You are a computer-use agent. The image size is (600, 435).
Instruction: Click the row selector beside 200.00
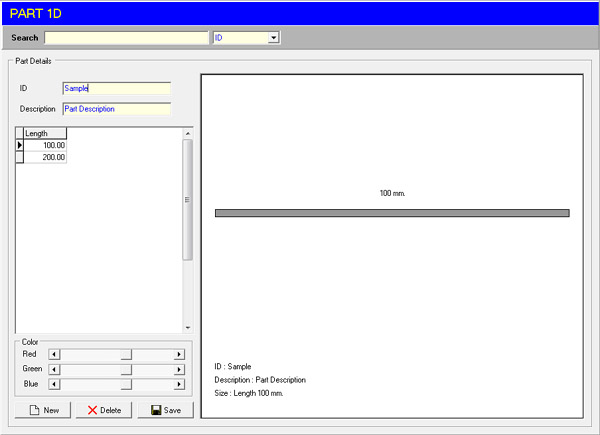pos(20,157)
